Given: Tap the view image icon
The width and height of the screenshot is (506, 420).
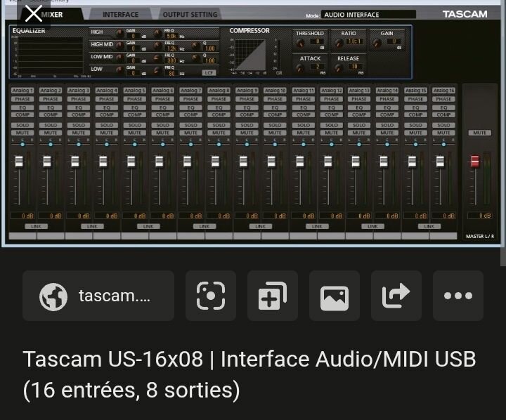Looking at the screenshot, I should [x=335, y=296].
